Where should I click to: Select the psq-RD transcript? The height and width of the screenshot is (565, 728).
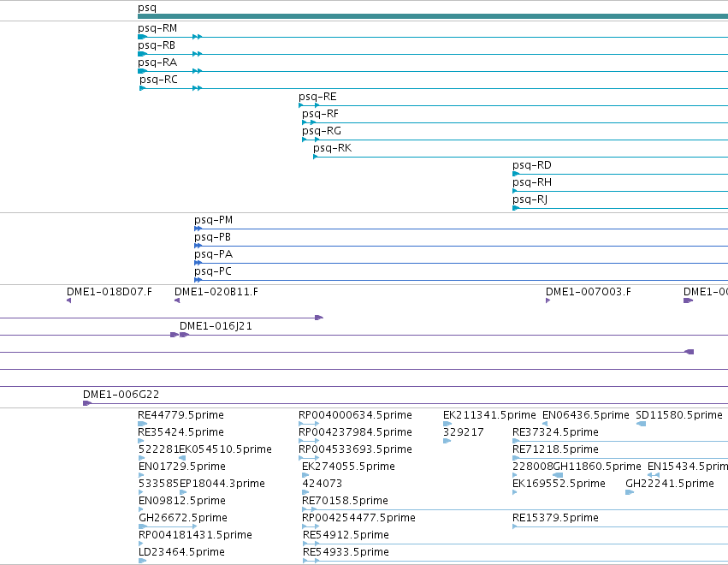tap(620, 174)
